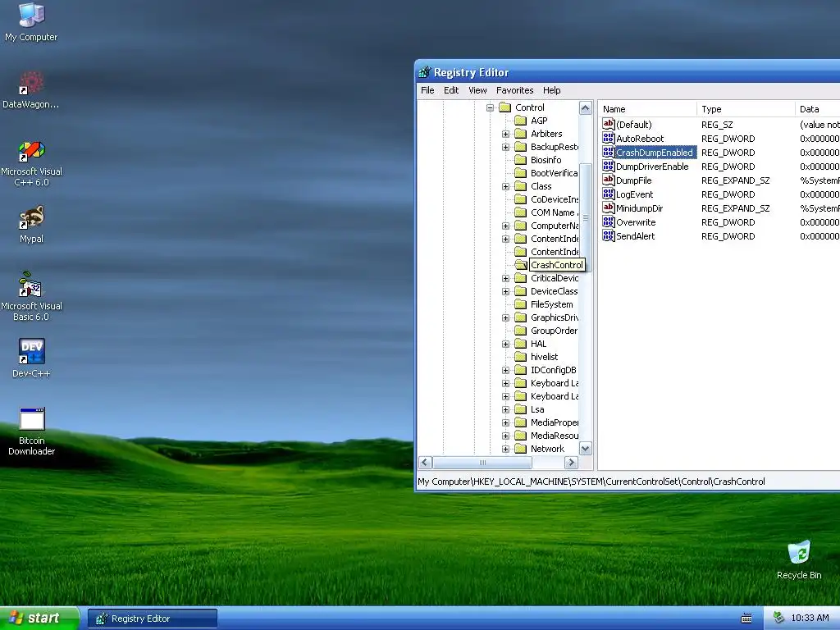840x630 pixels.
Task: Open the File menu
Action: click(427, 90)
